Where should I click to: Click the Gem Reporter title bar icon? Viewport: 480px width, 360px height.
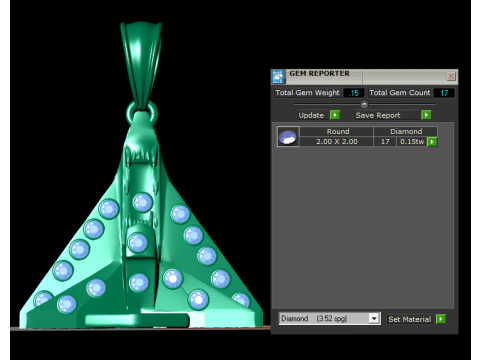pos(278,77)
